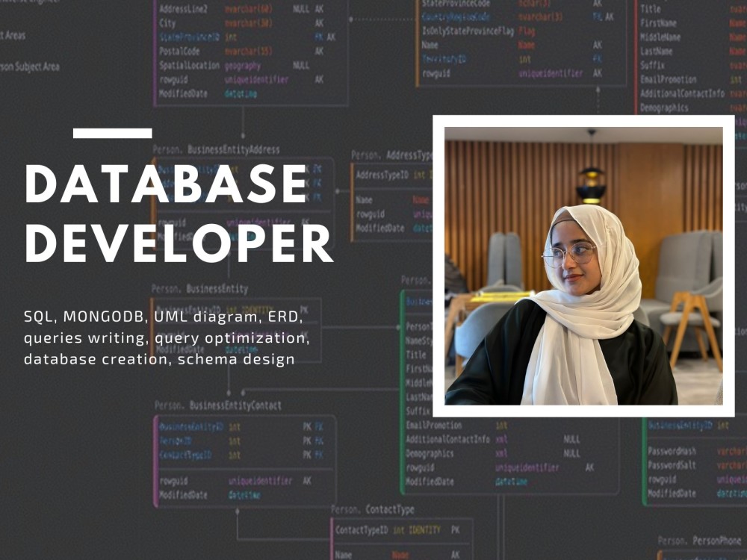
Task: Click the 'TerritoryID' column row
Action: click(512, 59)
